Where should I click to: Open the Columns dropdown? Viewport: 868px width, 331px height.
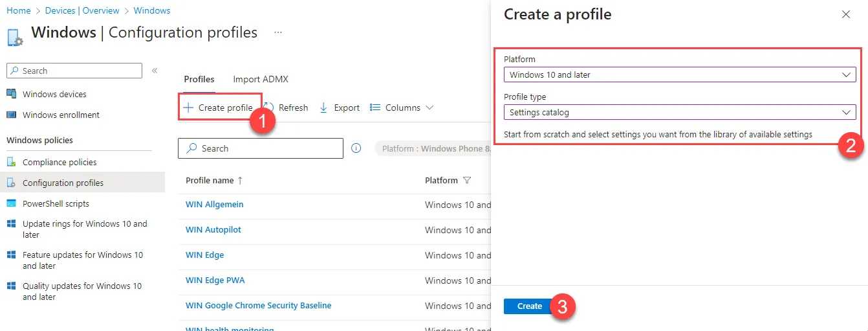tap(401, 108)
